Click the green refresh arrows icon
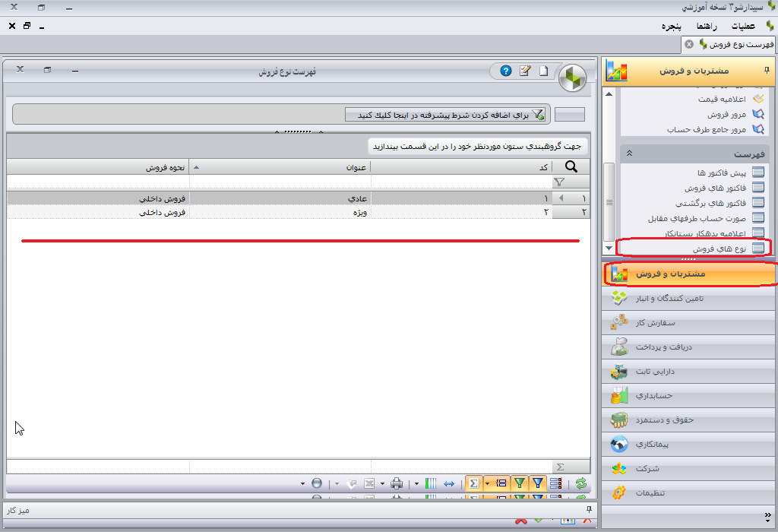The width and height of the screenshot is (778, 532). pyautogui.click(x=581, y=483)
